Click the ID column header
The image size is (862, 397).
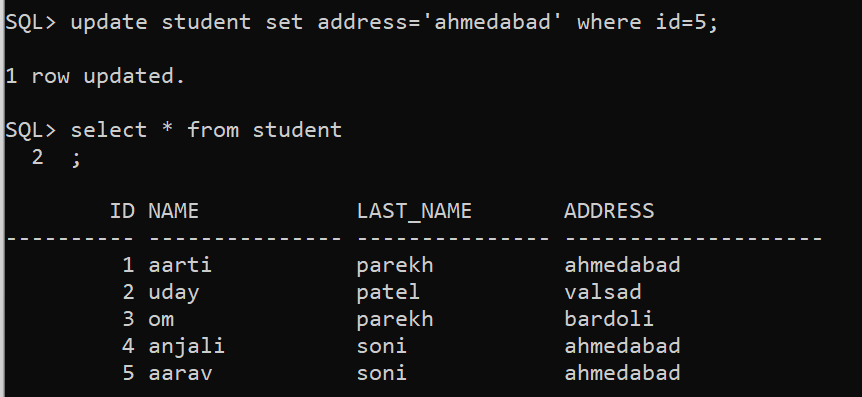point(122,211)
